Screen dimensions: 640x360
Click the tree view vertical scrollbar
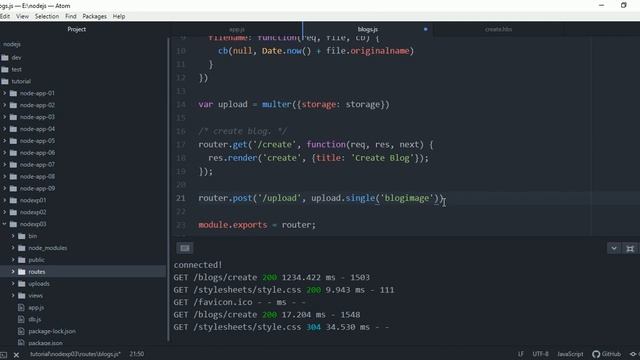click(x=168, y=190)
